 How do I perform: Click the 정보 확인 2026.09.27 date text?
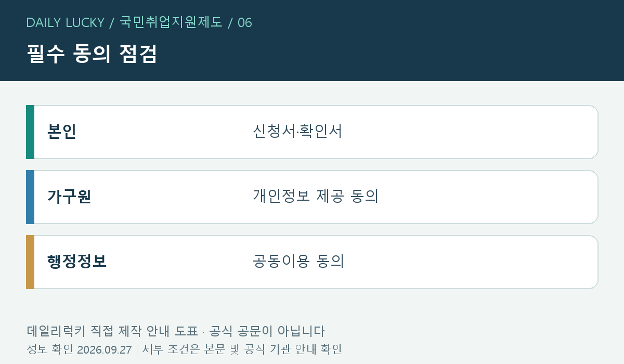79,349
